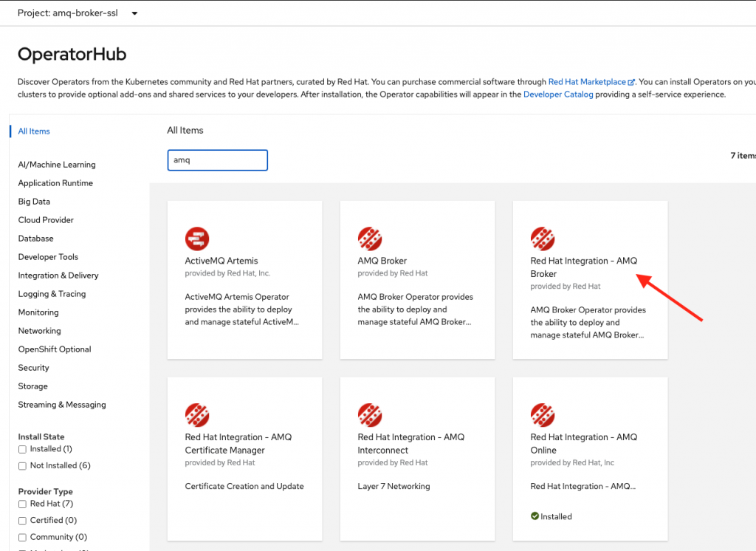The width and height of the screenshot is (756, 551).
Task: Toggle the Certified (0) provider checkbox
Action: 22,521
